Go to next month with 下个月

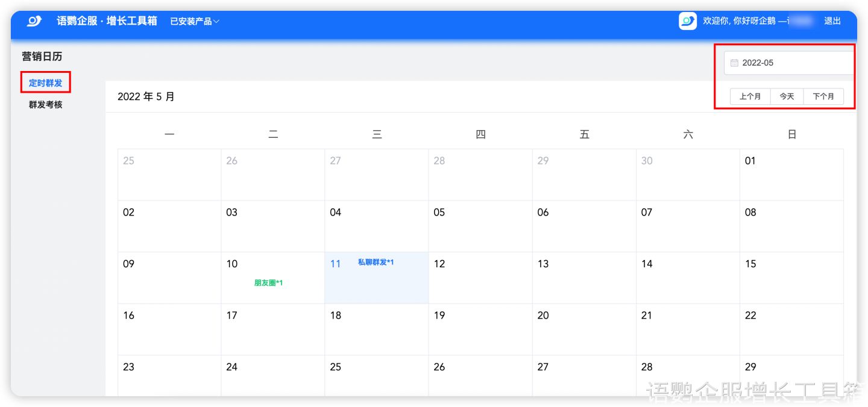823,96
